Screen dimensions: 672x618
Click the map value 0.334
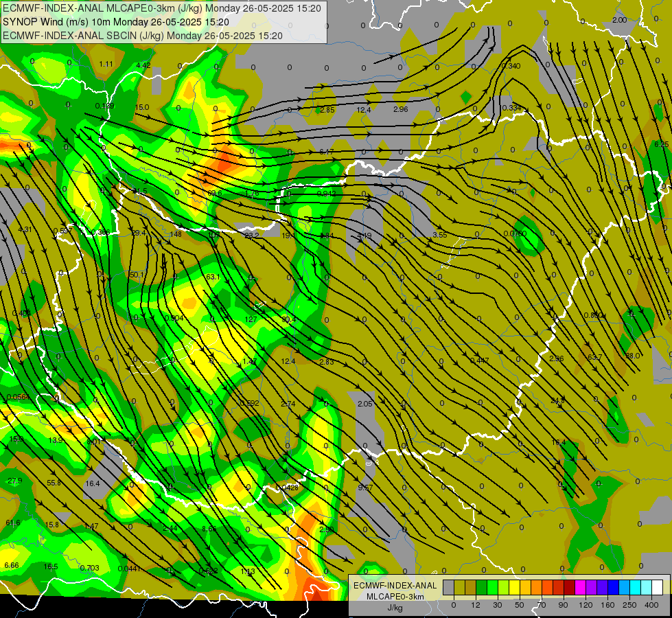pos(511,108)
